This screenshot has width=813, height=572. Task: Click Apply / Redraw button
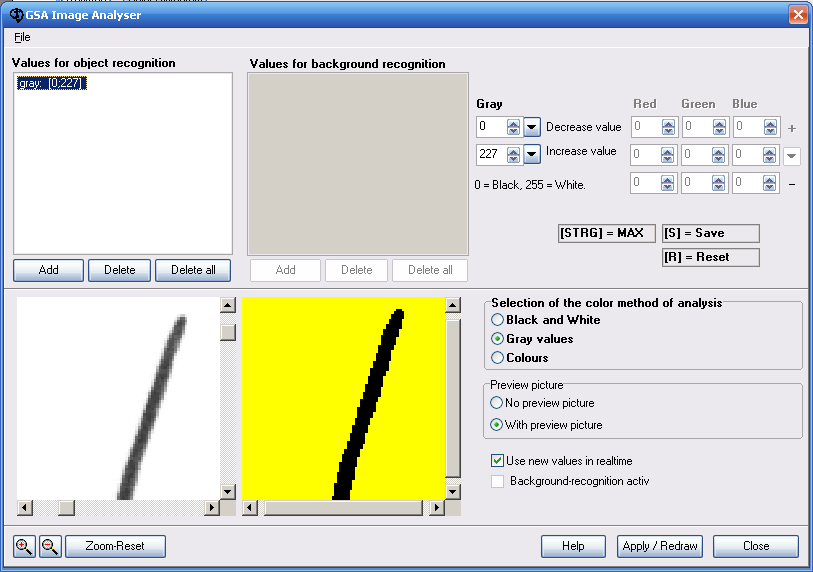tap(660, 546)
